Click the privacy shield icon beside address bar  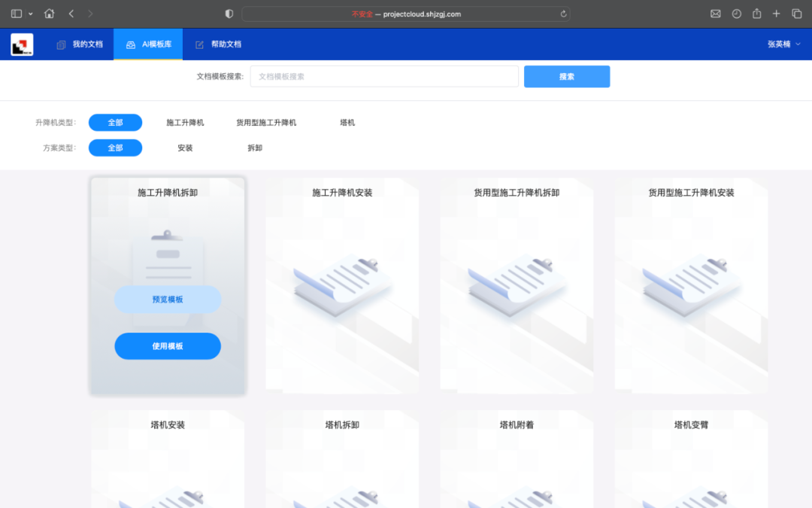pyautogui.click(x=229, y=14)
